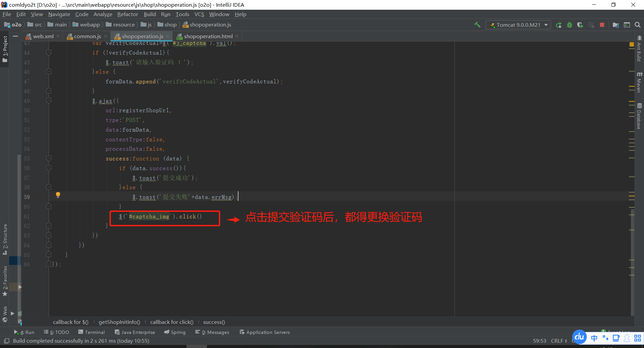Stop the server with the red square icon

[602, 25]
